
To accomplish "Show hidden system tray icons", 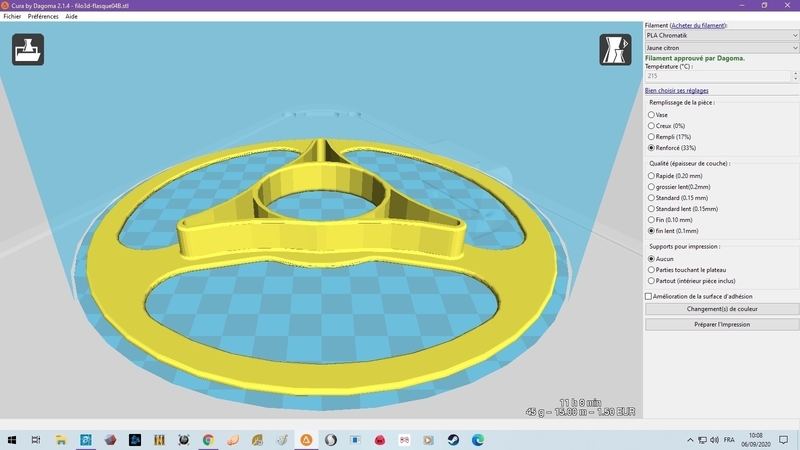I will (690, 440).
